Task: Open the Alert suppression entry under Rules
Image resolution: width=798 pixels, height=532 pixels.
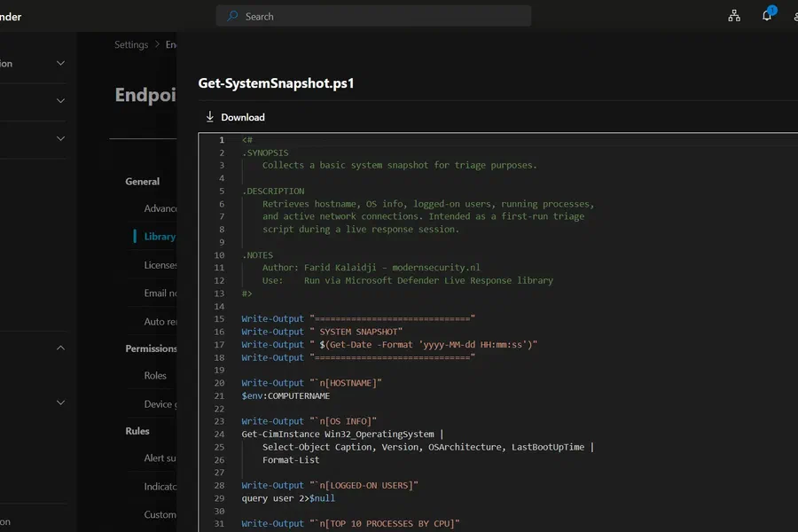Action: [x=160, y=458]
